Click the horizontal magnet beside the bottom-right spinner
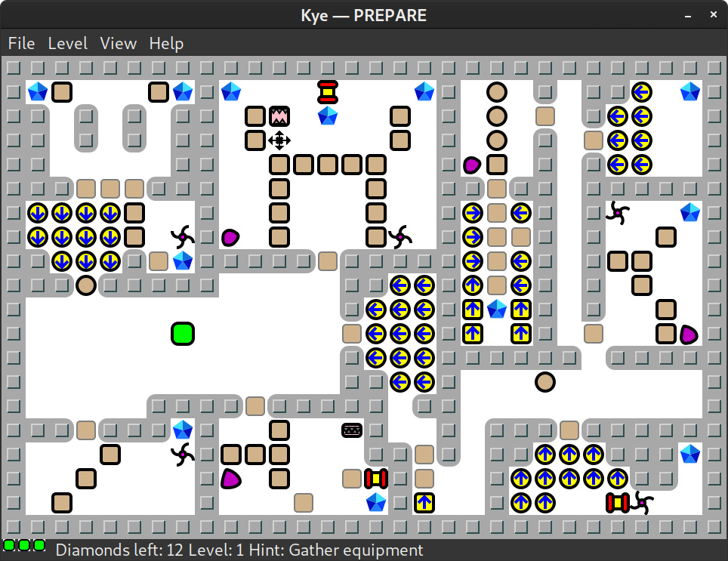Image resolution: width=728 pixels, height=561 pixels. pyautogui.click(x=618, y=503)
